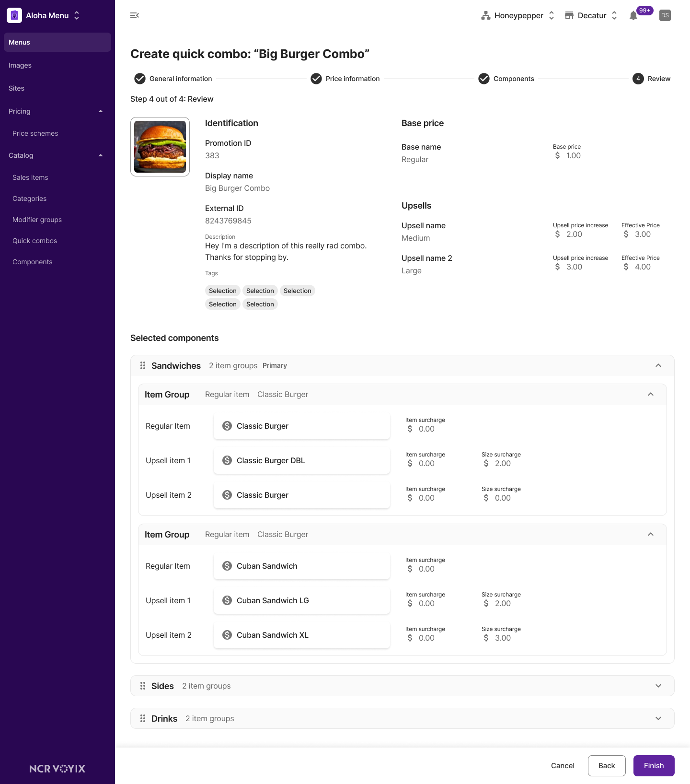Click the Components step checkmark
The width and height of the screenshot is (690, 784).
pyautogui.click(x=484, y=79)
